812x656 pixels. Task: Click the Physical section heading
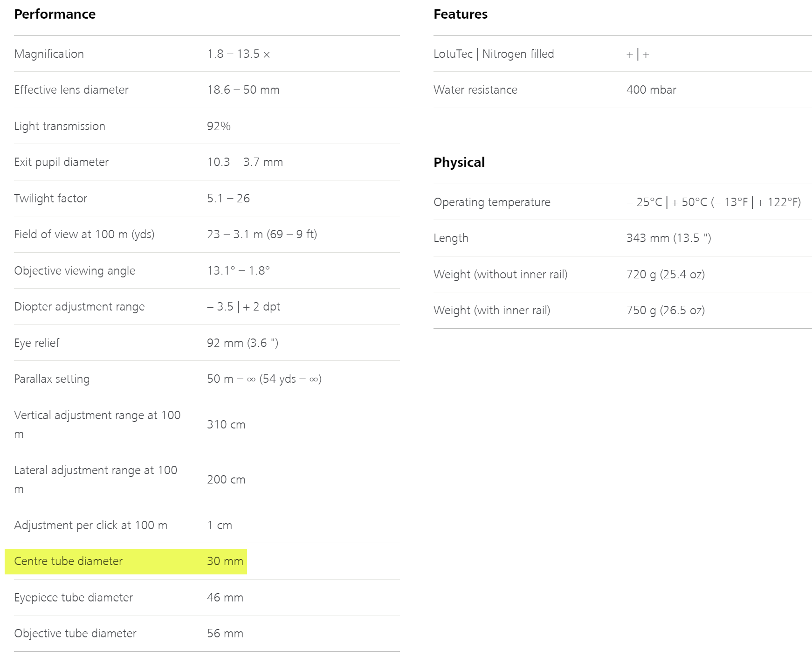(459, 162)
